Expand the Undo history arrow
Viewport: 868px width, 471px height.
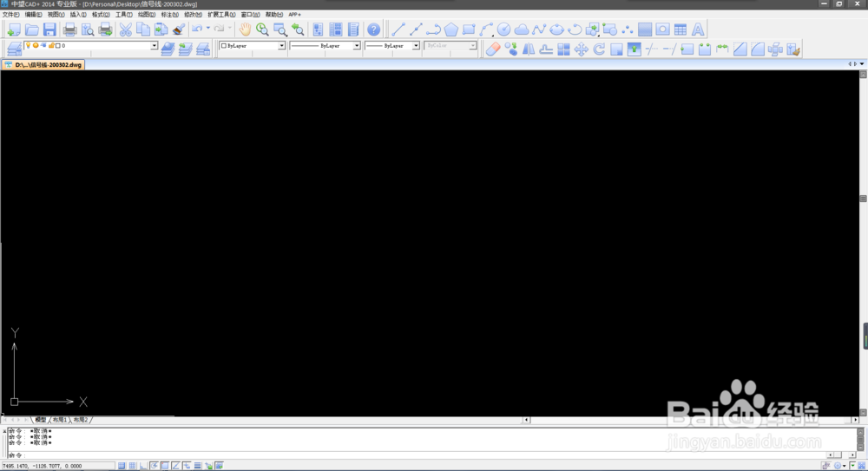pos(208,29)
